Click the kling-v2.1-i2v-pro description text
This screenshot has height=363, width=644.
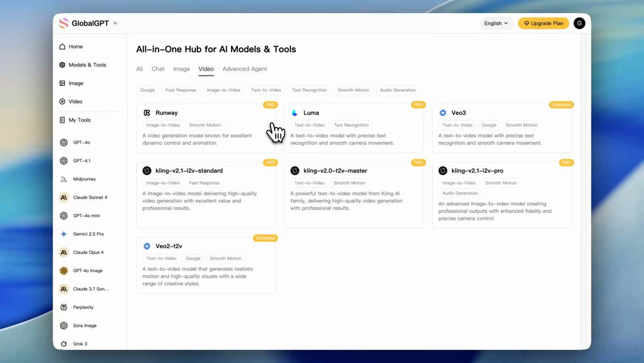coord(495,211)
